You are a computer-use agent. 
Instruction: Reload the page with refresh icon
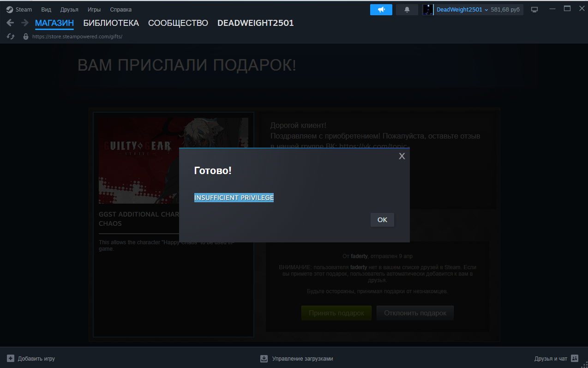[11, 36]
